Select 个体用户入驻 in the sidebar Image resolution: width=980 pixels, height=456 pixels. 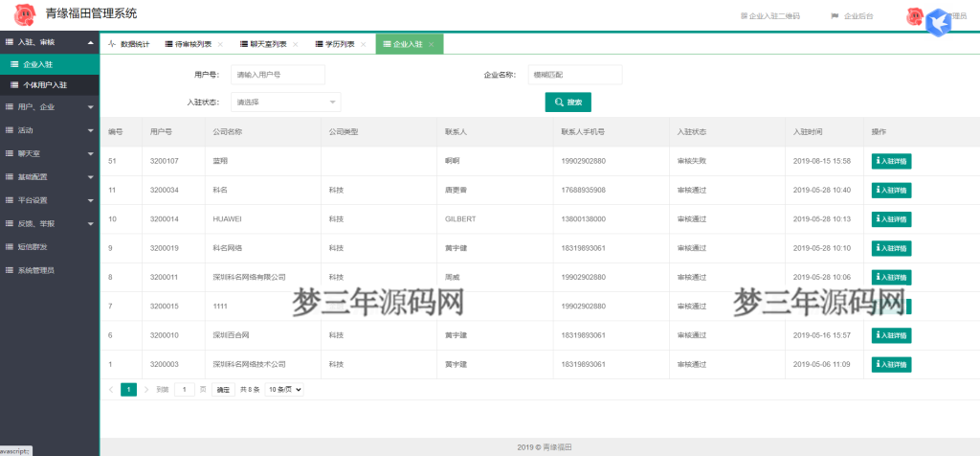click(50, 85)
